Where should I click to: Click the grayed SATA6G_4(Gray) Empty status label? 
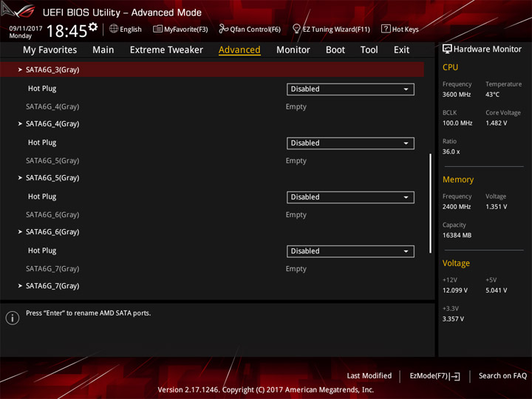tap(296, 106)
